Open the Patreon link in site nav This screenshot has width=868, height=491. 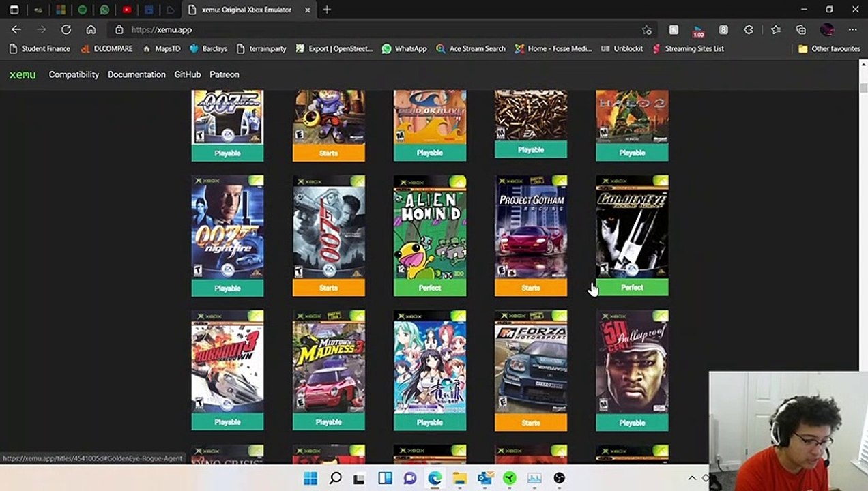(225, 75)
